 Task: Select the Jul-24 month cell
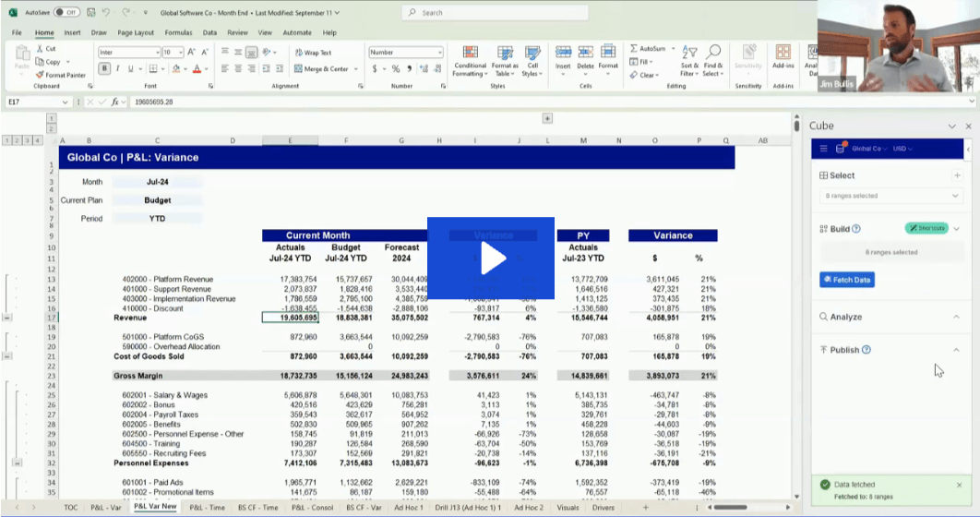pyautogui.click(x=158, y=182)
